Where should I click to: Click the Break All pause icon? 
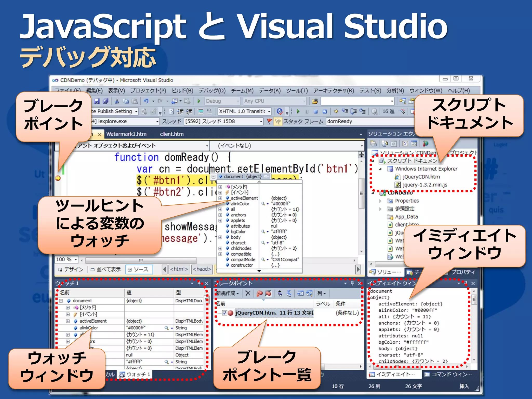(307, 112)
